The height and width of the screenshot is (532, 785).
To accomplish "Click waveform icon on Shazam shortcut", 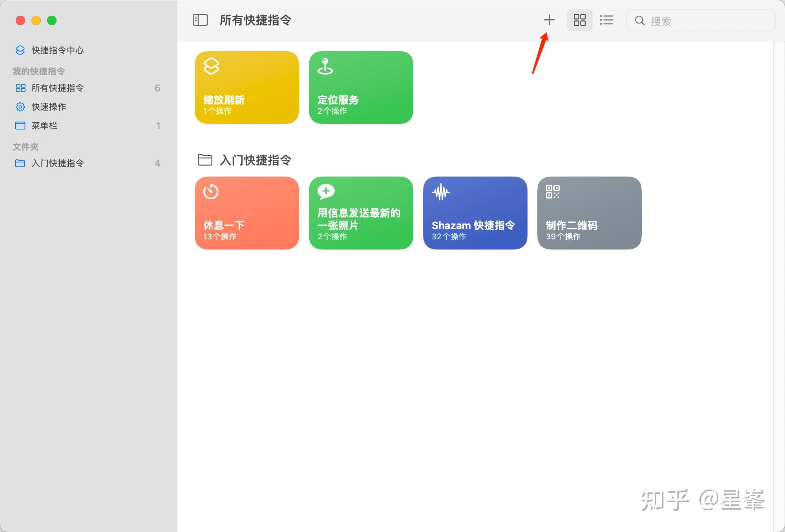I will [x=441, y=192].
